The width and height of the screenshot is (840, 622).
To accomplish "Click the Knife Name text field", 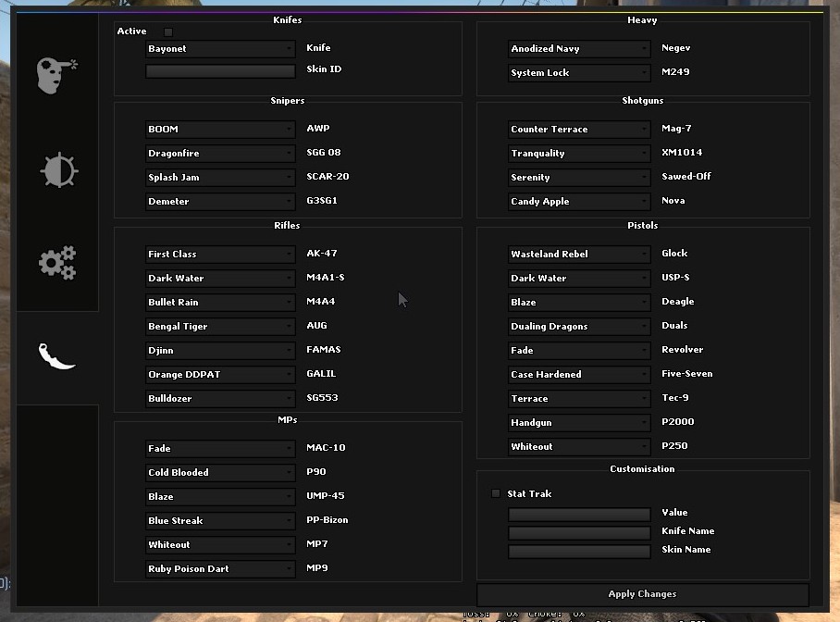I will point(579,532).
